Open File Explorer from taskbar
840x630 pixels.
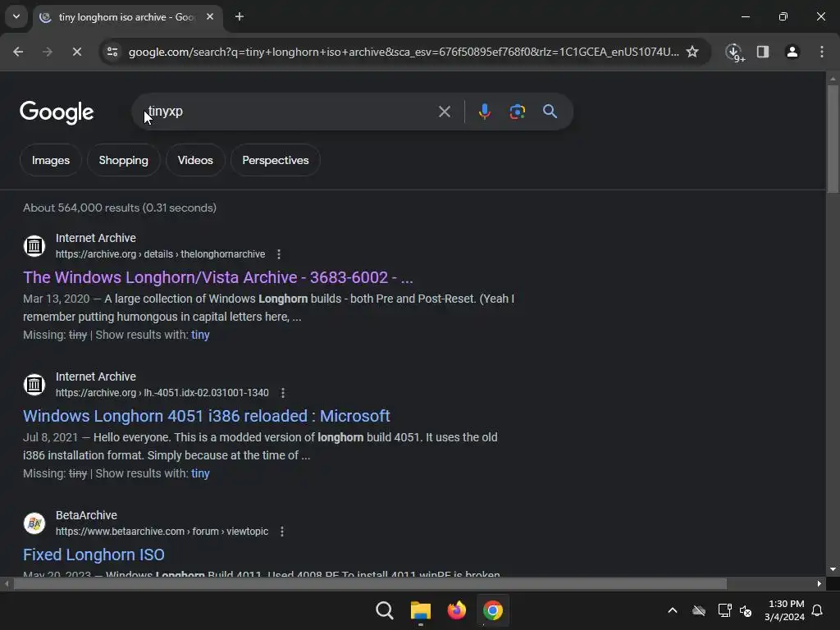(421, 610)
